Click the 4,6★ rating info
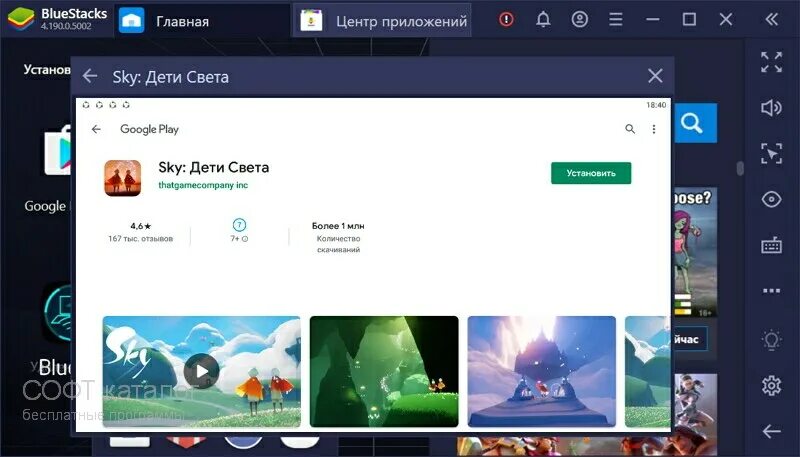 (140, 226)
